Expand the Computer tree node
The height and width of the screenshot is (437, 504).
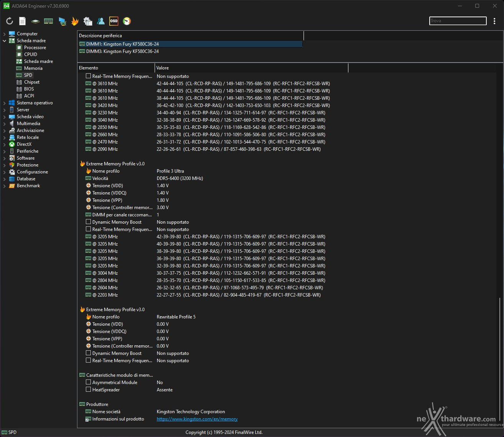point(5,34)
